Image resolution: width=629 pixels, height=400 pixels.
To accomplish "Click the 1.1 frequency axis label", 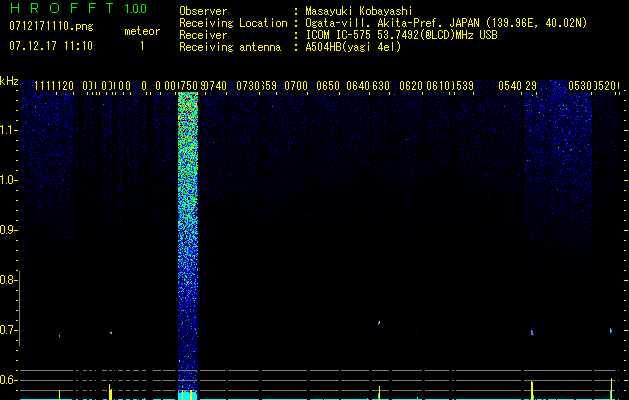I will pos(8,130).
